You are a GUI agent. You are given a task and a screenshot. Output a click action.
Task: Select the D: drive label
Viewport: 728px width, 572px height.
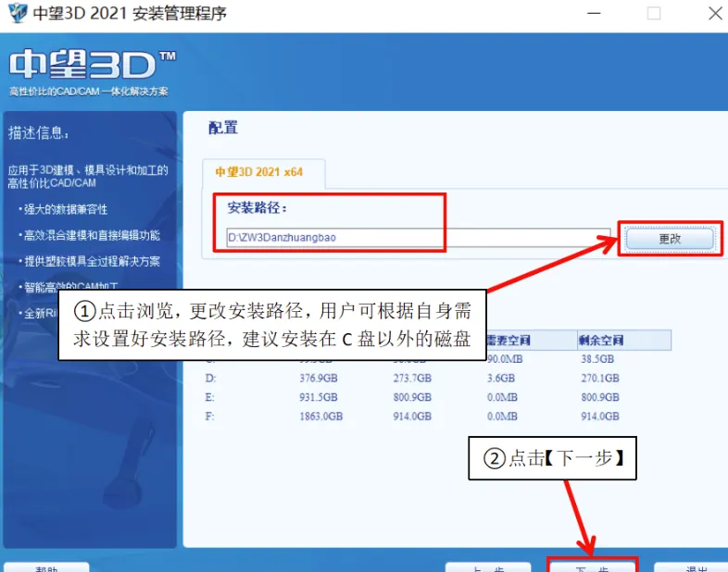tap(210, 378)
